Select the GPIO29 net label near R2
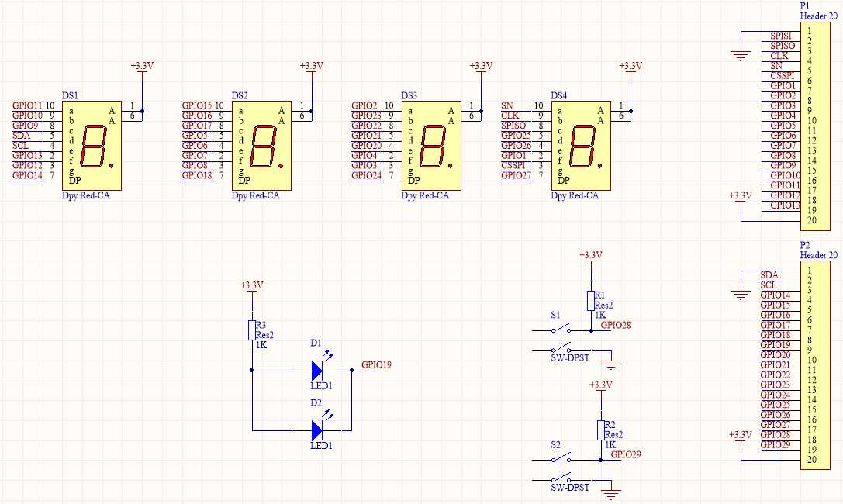 626,454
